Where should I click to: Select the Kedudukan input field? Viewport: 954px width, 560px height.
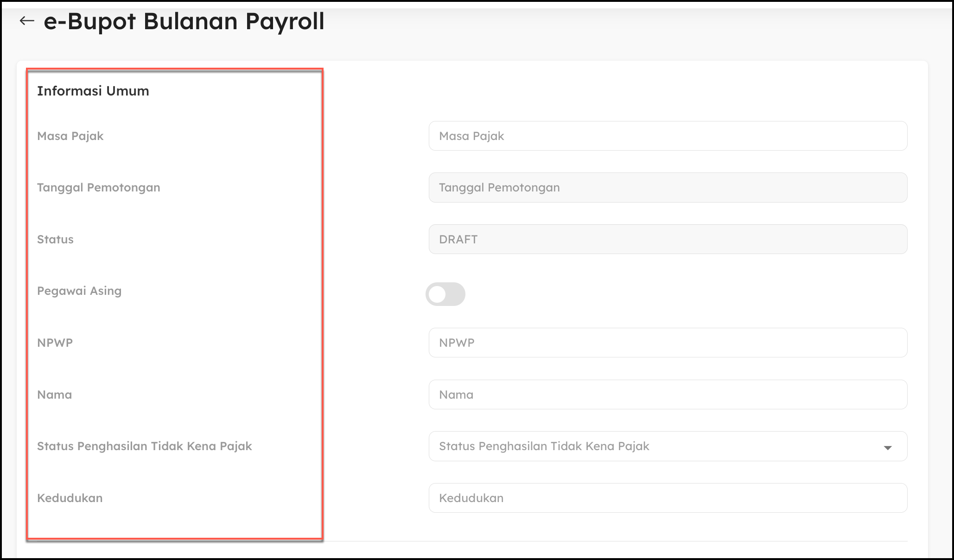click(x=668, y=498)
